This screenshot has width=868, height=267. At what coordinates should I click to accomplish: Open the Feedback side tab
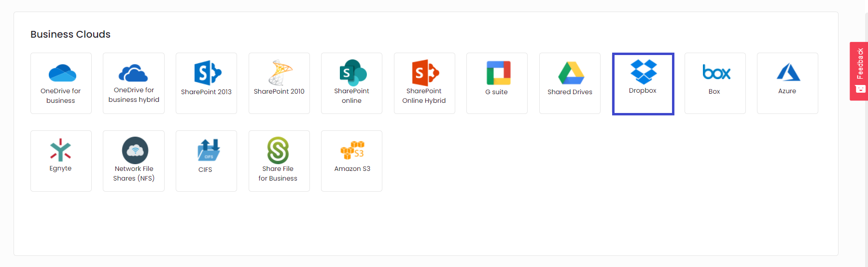click(859, 71)
